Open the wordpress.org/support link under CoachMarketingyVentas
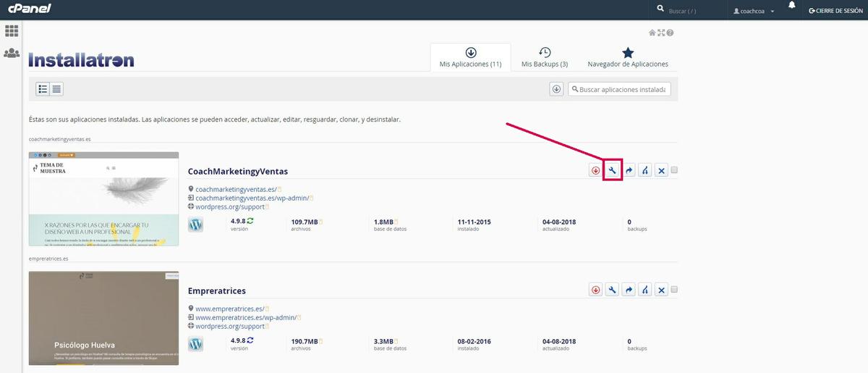This screenshot has width=868, height=373. tap(230, 206)
